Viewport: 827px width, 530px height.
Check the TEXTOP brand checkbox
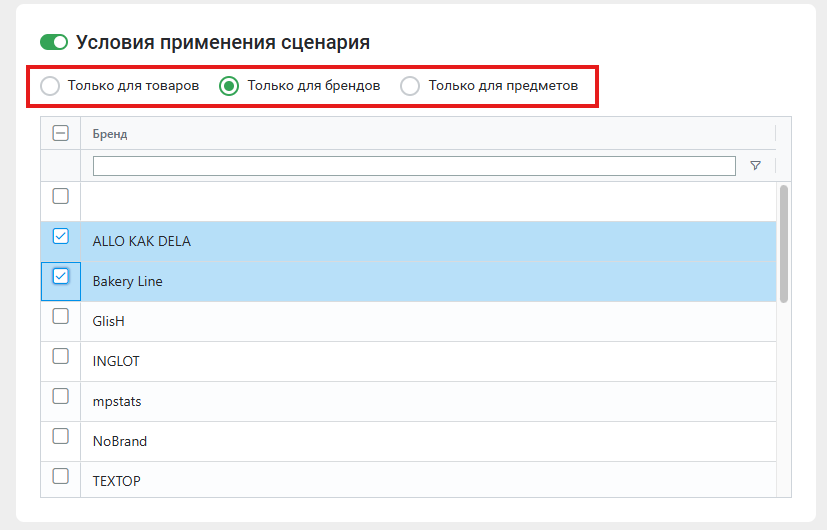[x=60, y=476]
